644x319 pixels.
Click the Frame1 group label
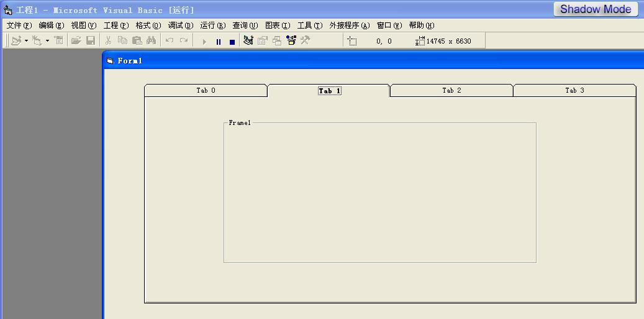[240, 123]
